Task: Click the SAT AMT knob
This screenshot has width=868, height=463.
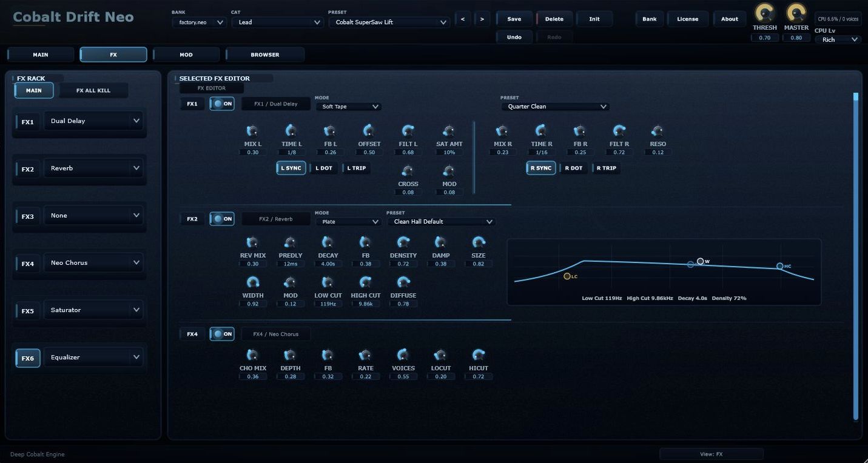Action: point(449,131)
